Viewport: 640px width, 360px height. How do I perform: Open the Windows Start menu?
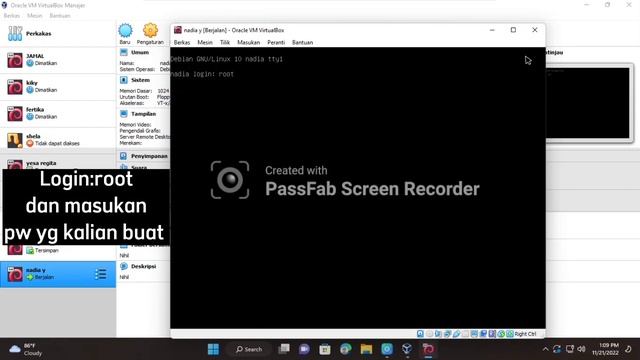(x=213, y=349)
